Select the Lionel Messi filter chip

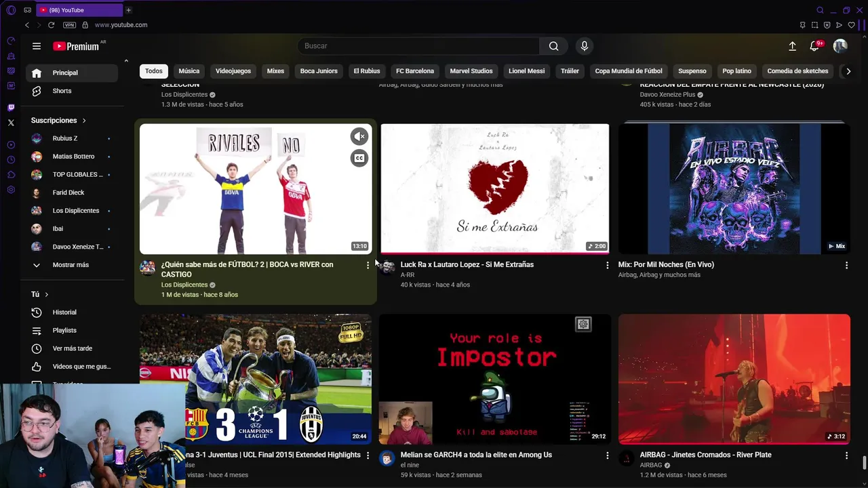(527, 71)
